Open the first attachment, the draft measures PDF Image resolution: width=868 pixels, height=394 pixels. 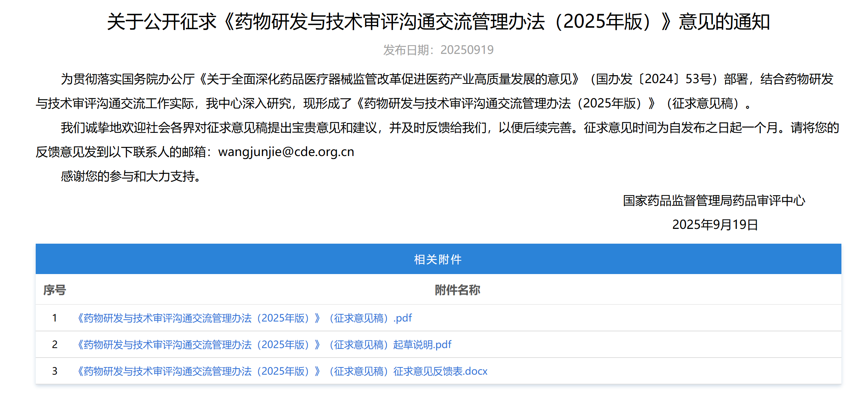pyautogui.click(x=244, y=318)
